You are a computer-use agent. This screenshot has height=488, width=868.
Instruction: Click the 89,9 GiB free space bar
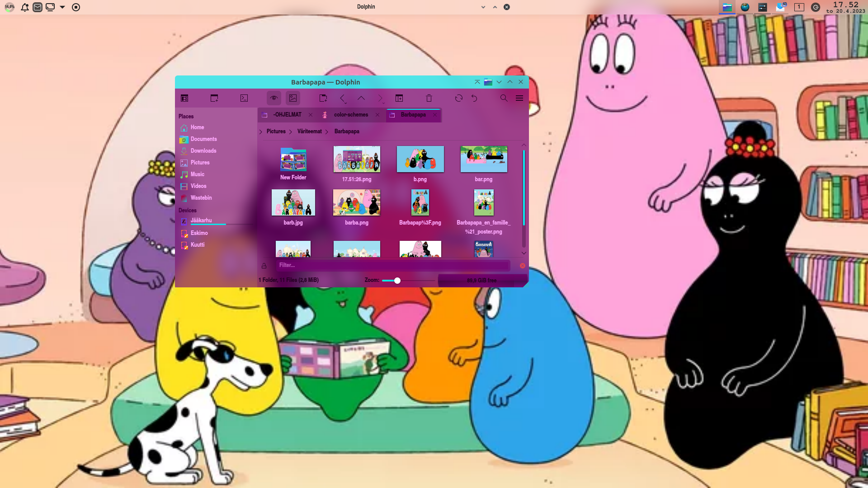(482, 281)
